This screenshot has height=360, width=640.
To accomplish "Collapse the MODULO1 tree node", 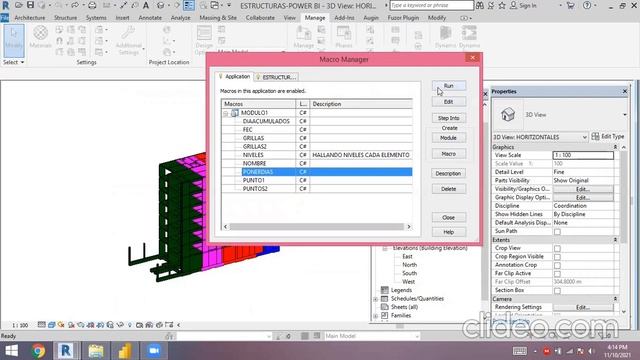I will point(226,113).
